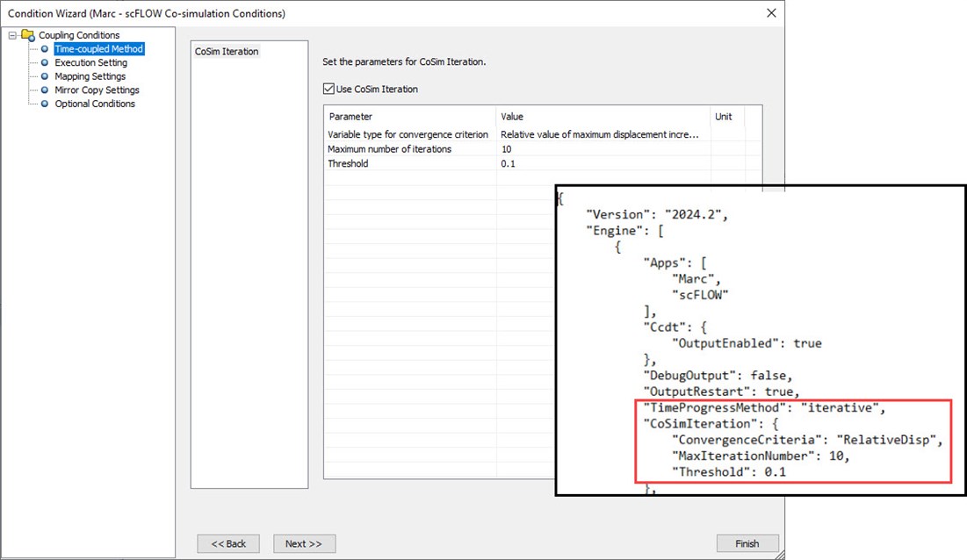
Task: Close the Condition Wizard window
Action: (771, 13)
